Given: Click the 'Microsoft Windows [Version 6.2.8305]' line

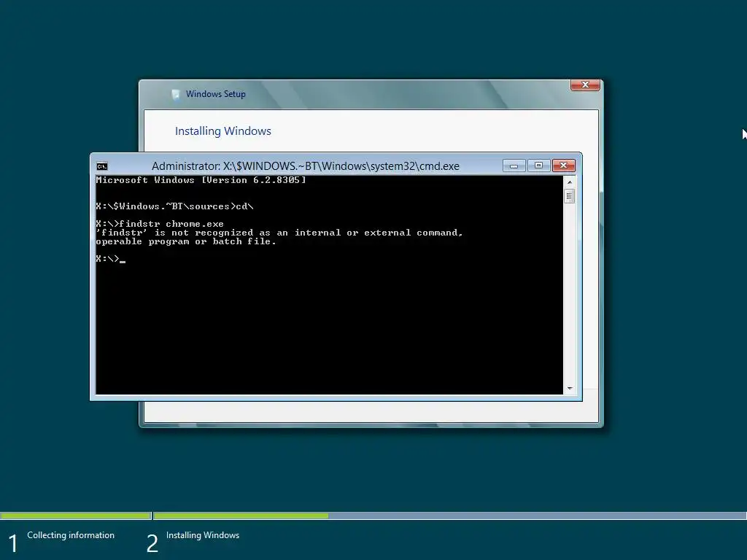Looking at the screenshot, I should pos(201,180).
